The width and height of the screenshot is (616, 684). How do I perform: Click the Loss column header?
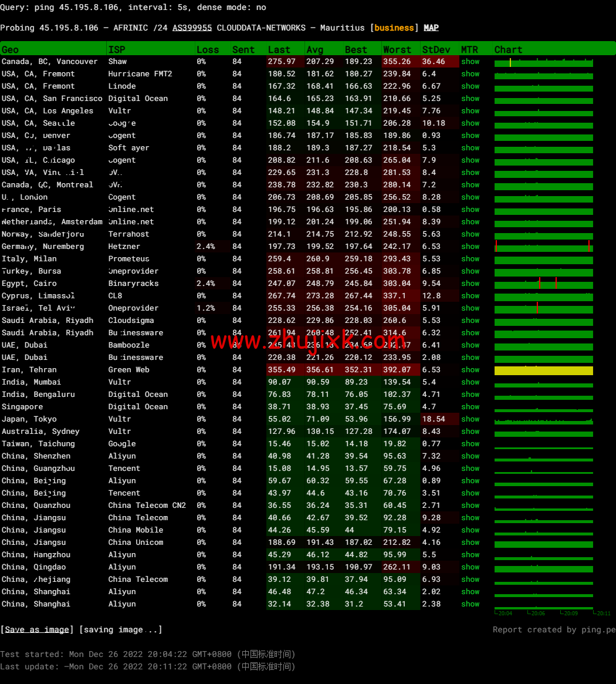pos(208,49)
